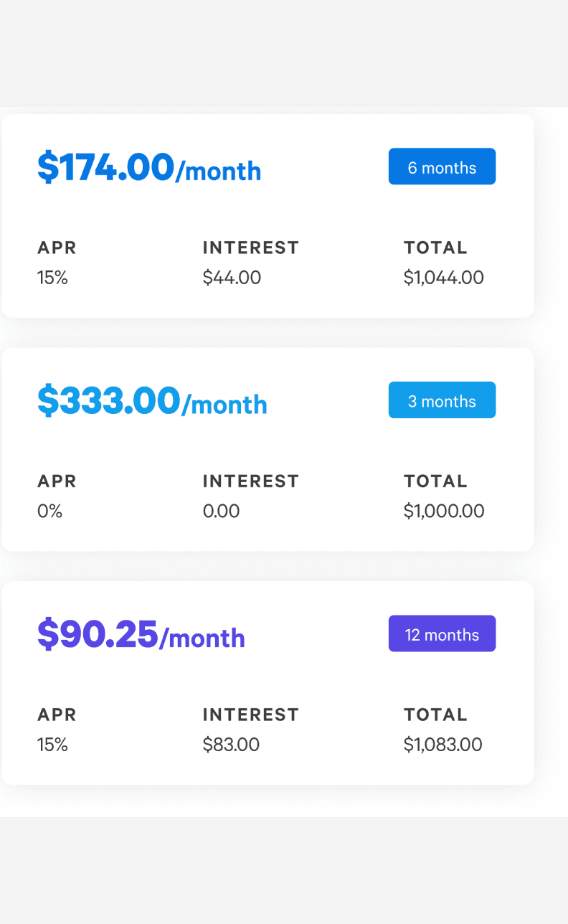Click the $44.00 interest amount

click(232, 278)
